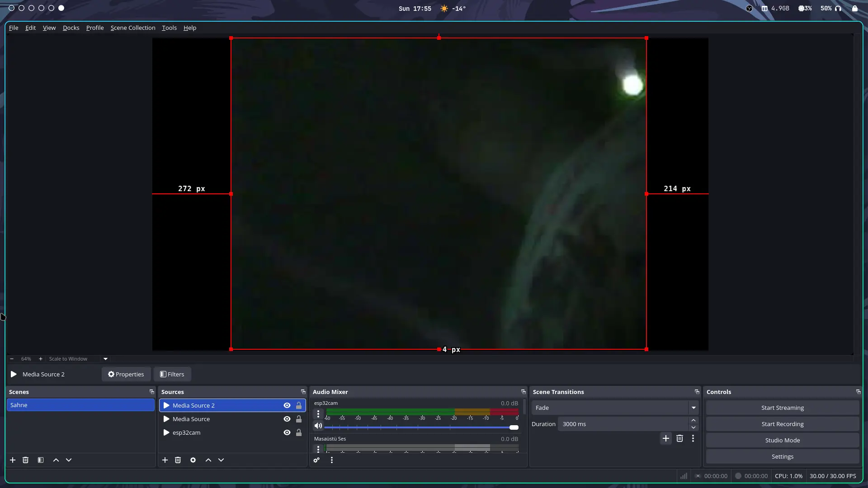The width and height of the screenshot is (868, 488).
Task: Open source properties gear in Sources toolbar
Action: (x=193, y=460)
